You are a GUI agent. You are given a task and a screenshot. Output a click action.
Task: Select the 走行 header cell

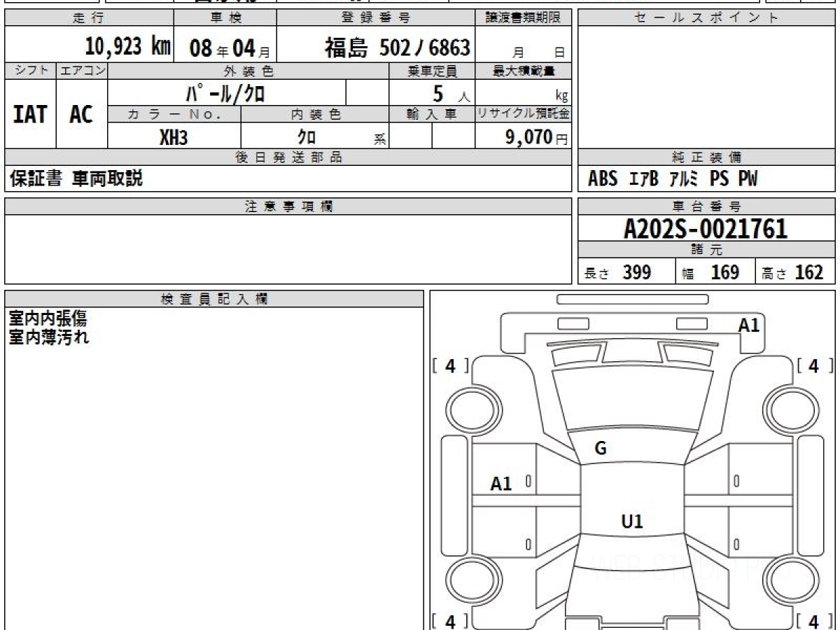point(89,18)
